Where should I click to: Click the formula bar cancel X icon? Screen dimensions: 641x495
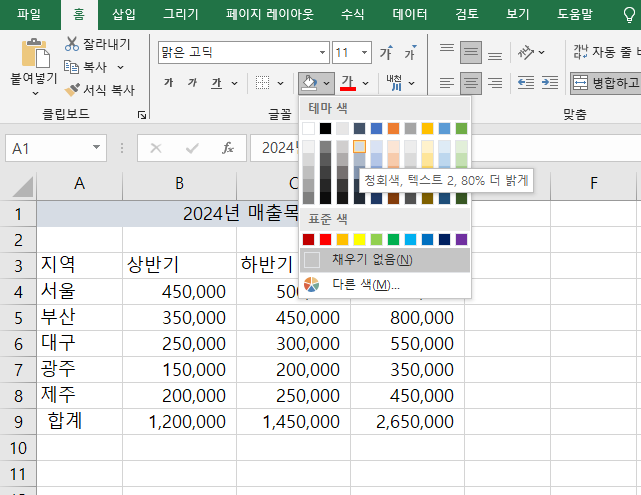[x=156, y=148]
